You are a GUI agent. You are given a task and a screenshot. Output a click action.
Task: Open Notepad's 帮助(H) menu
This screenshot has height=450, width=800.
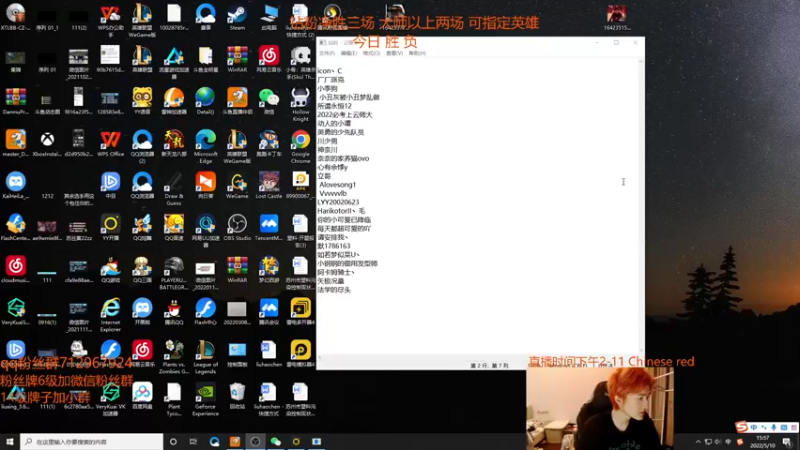(417, 53)
